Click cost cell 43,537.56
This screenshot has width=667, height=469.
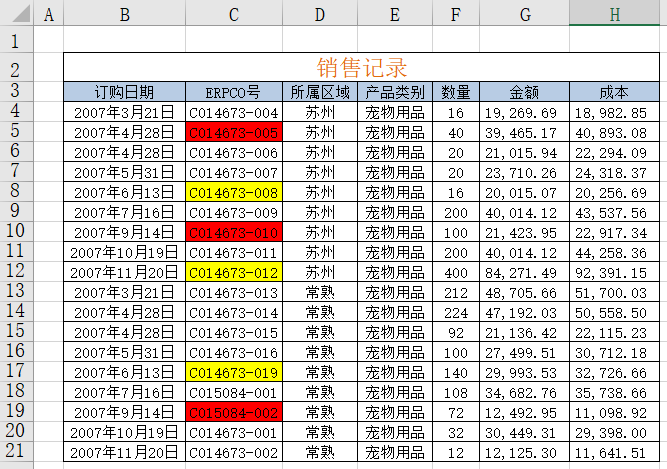pos(614,212)
